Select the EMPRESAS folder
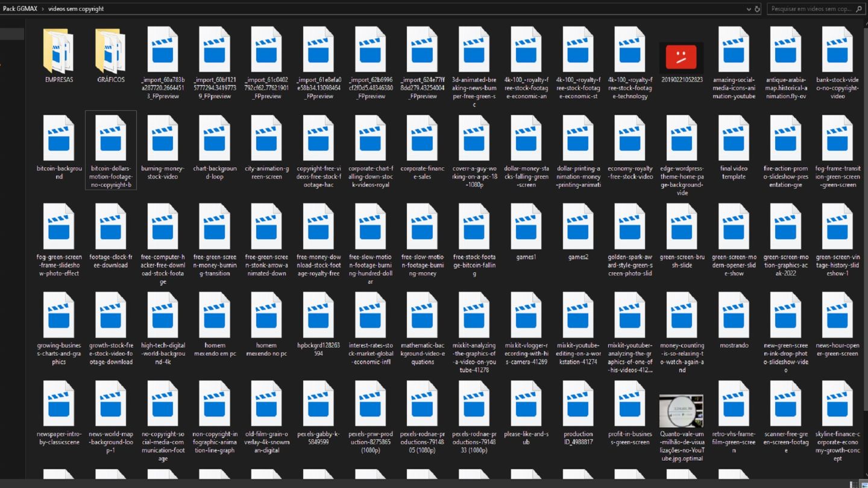This screenshot has width=868, height=488. (x=58, y=55)
